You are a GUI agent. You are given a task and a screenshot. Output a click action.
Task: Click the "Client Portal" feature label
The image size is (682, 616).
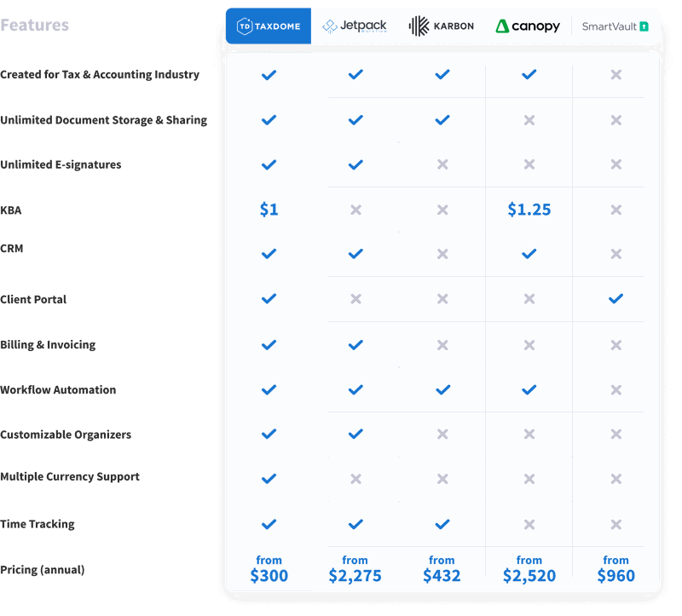tap(33, 300)
